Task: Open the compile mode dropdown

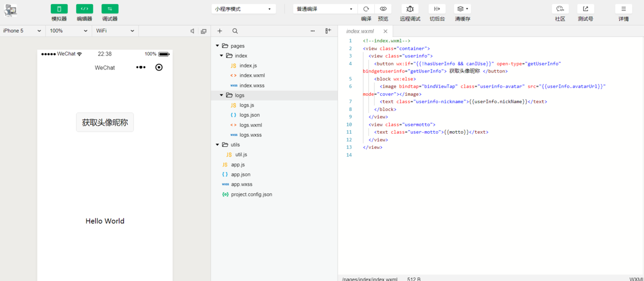Action: [x=325, y=9]
